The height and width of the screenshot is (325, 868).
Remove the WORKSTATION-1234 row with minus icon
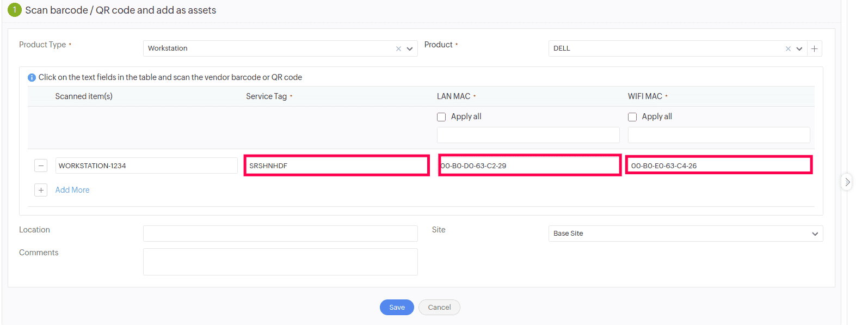point(41,165)
